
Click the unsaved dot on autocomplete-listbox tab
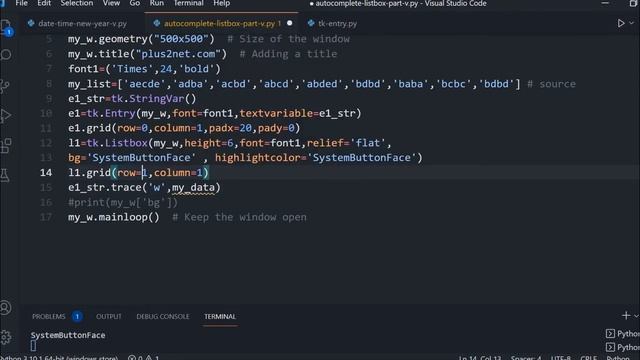tap(289, 23)
